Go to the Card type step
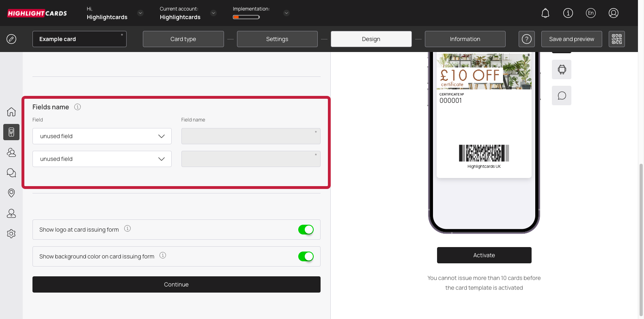The height and width of the screenshot is (319, 644). pyautogui.click(x=183, y=39)
